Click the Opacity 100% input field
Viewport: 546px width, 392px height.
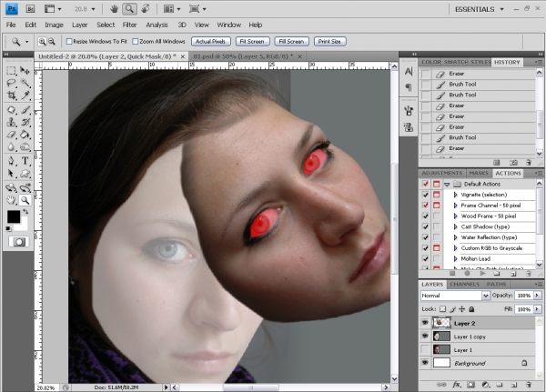(x=524, y=296)
